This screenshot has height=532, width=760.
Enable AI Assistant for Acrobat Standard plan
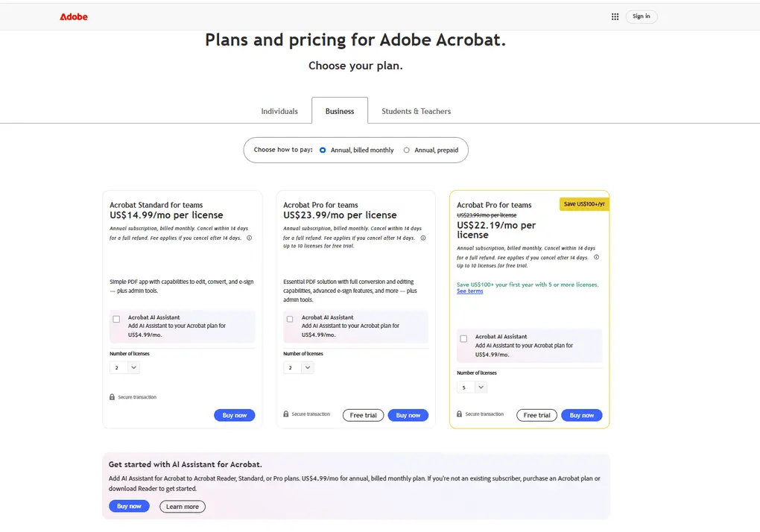click(116, 318)
